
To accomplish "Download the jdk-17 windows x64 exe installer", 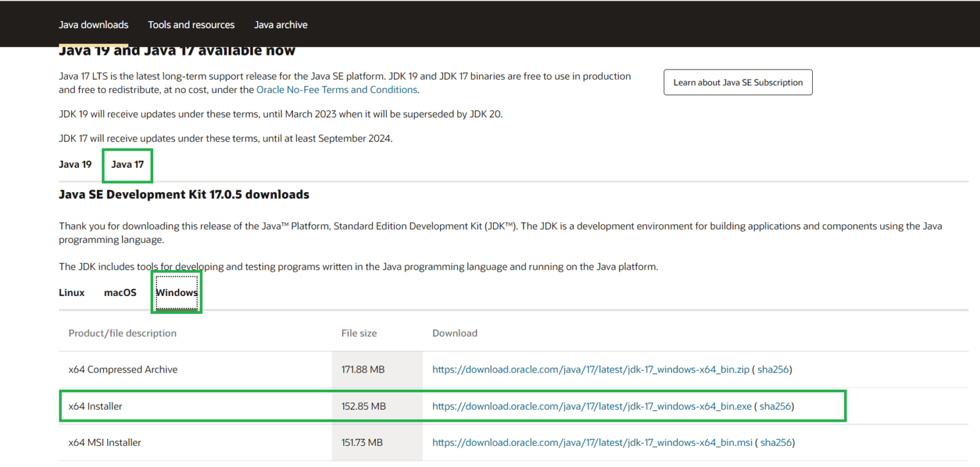I will pos(591,406).
